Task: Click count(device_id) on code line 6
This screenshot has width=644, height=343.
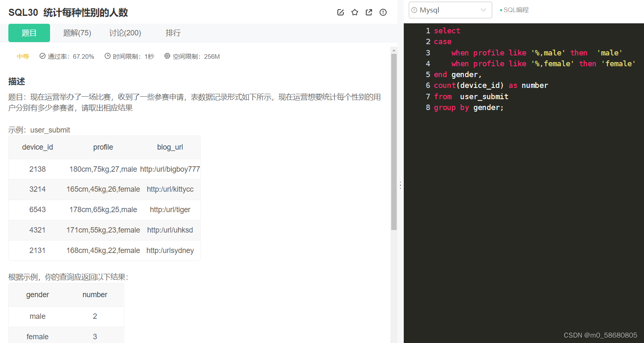Action: click(469, 85)
